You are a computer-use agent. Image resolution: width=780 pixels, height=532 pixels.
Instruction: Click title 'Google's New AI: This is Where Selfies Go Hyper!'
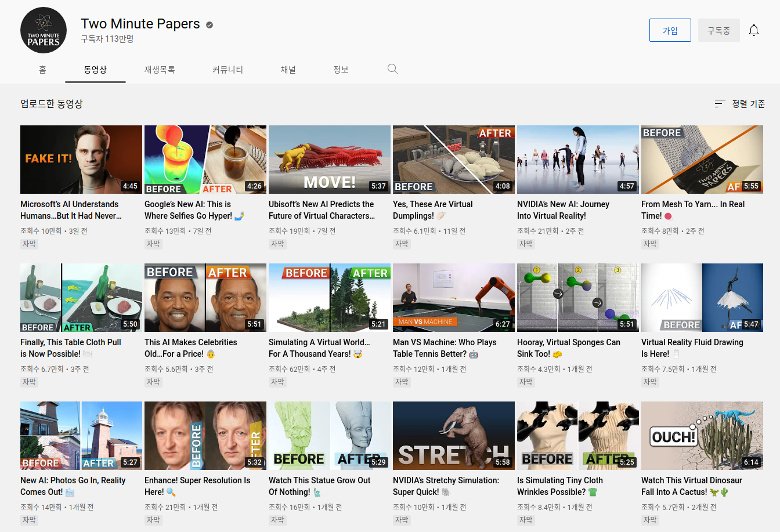(194, 210)
